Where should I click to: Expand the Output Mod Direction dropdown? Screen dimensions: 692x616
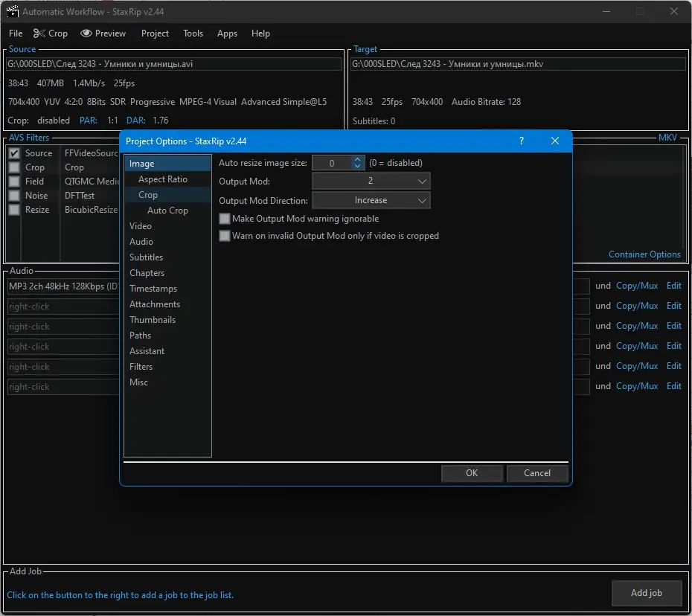(371, 200)
